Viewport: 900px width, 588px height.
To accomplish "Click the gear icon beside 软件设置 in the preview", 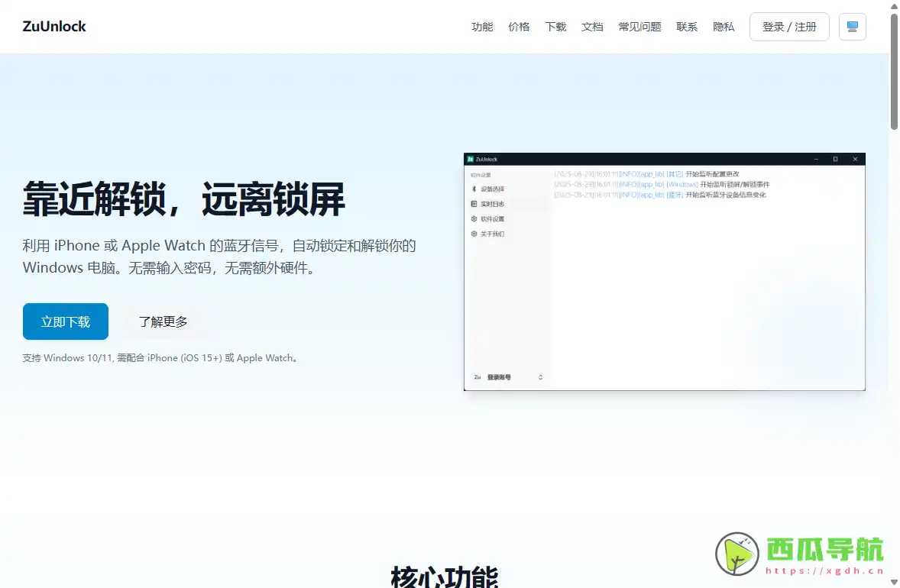I will click(x=474, y=218).
